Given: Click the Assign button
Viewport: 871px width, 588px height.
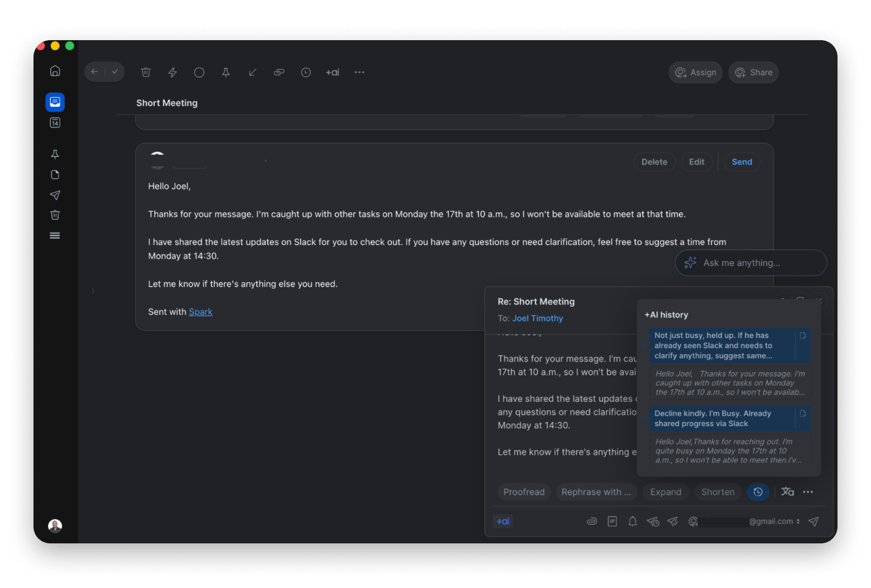Looking at the screenshot, I should [x=696, y=73].
